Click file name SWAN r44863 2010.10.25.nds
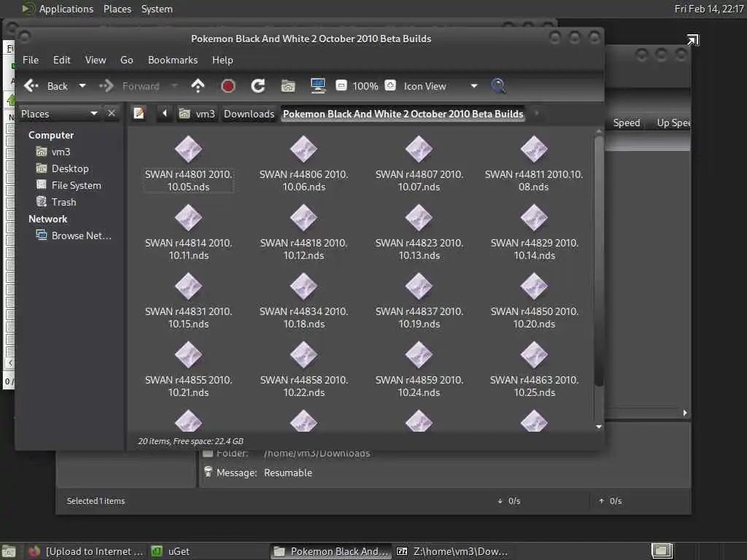The image size is (747, 560). pos(534,386)
